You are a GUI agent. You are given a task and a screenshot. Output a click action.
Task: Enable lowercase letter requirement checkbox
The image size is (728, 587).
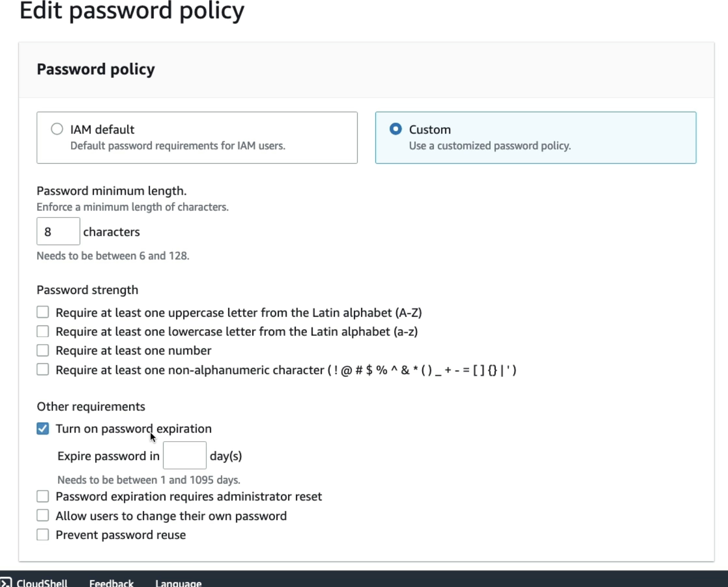click(x=43, y=331)
